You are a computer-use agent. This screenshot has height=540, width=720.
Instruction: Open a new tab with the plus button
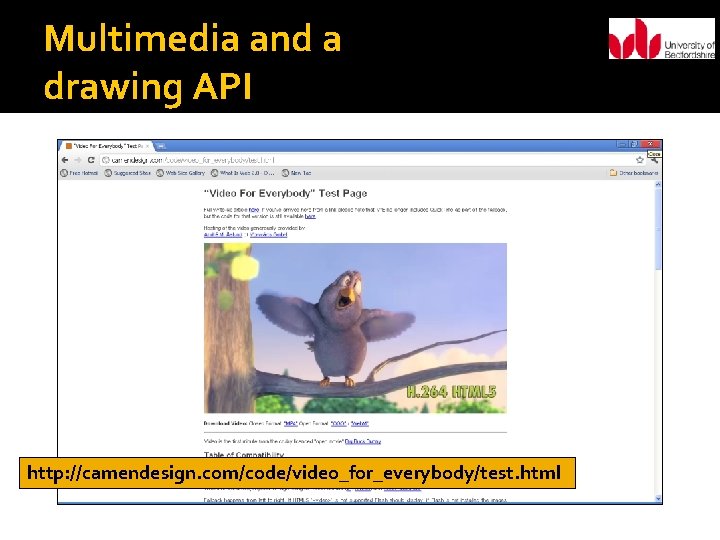(161, 146)
